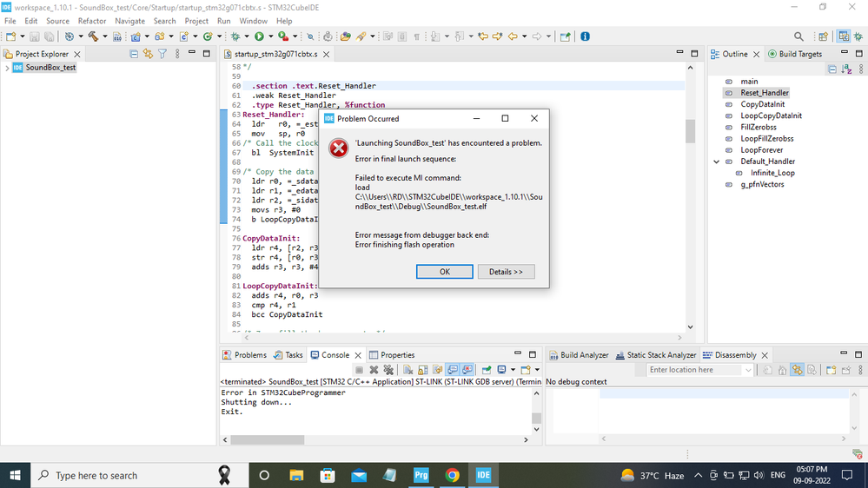Close the Console view tab
This screenshot has height=488, width=868.
tap(358, 355)
